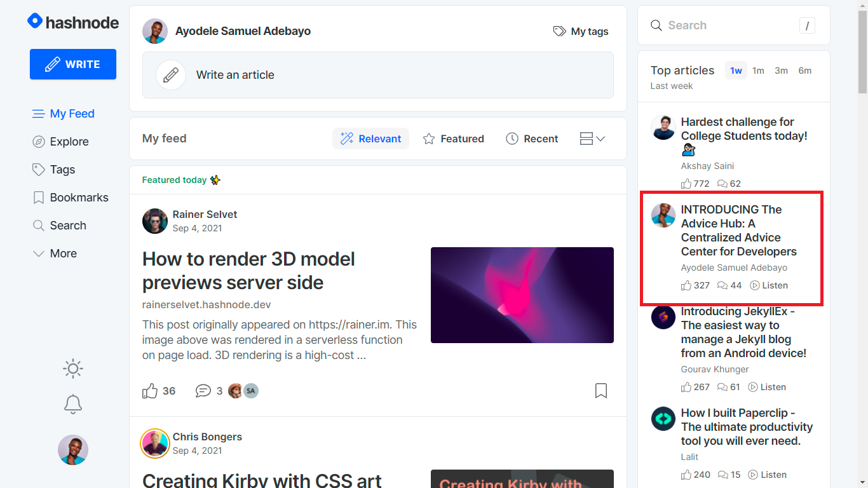Open My tags link

click(x=581, y=31)
